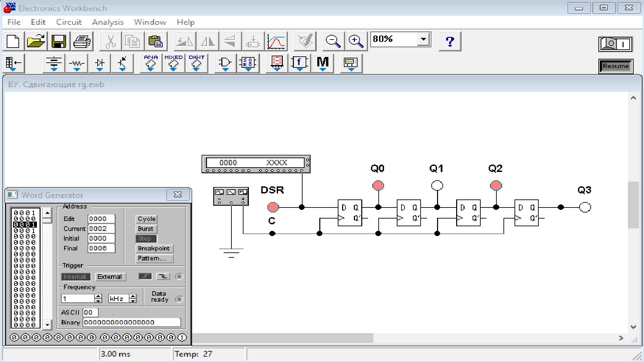Open the Analysis menu
Image resolution: width=644 pixels, height=362 pixels.
(108, 22)
